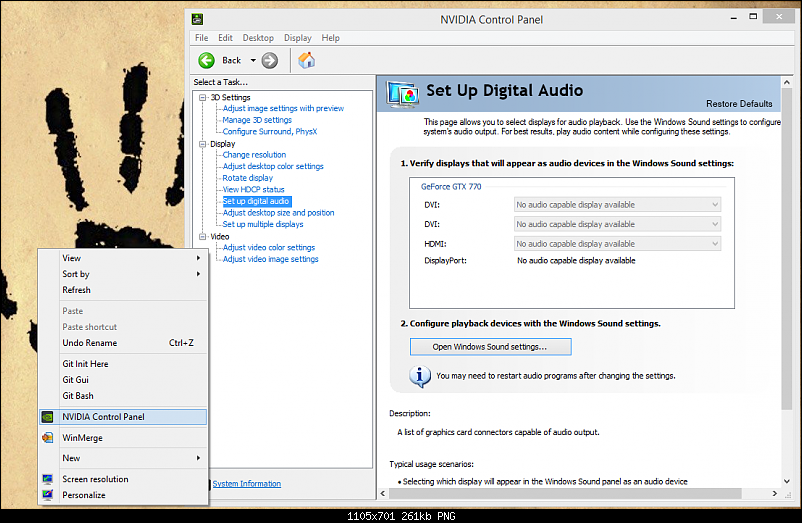This screenshot has height=523, width=802.
Task: Open Adjust image settings with preview
Action: click(283, 108)
